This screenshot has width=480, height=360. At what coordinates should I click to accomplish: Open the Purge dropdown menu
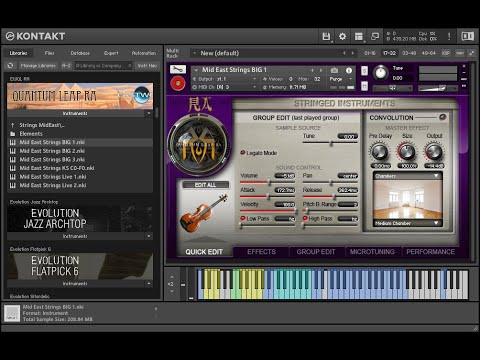341,79
